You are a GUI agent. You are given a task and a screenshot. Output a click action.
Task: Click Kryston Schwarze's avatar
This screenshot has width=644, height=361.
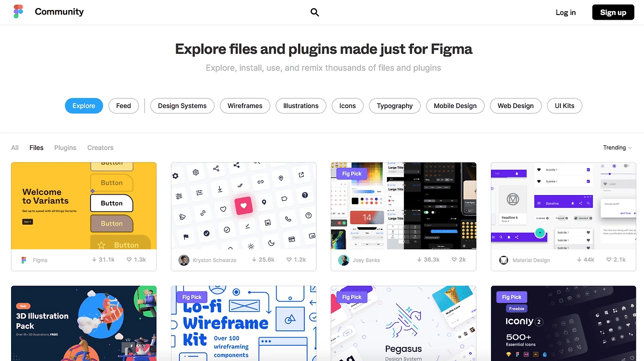coord(184,260)
